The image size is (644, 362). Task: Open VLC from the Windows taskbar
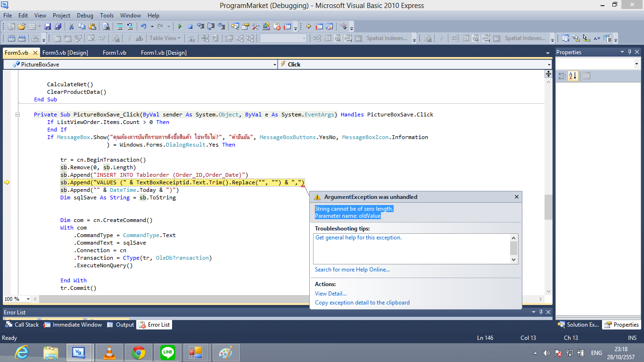[x=109, y=352]
